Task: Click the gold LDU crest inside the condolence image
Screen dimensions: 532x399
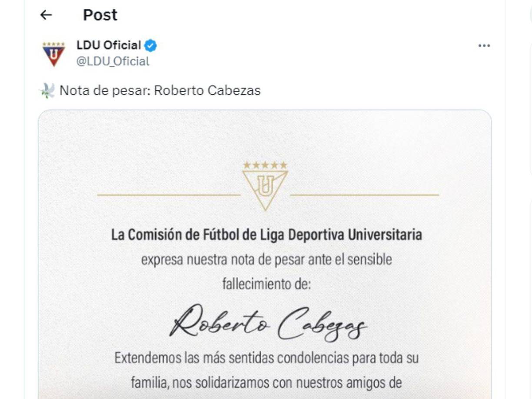Action: tap(265, 187)
